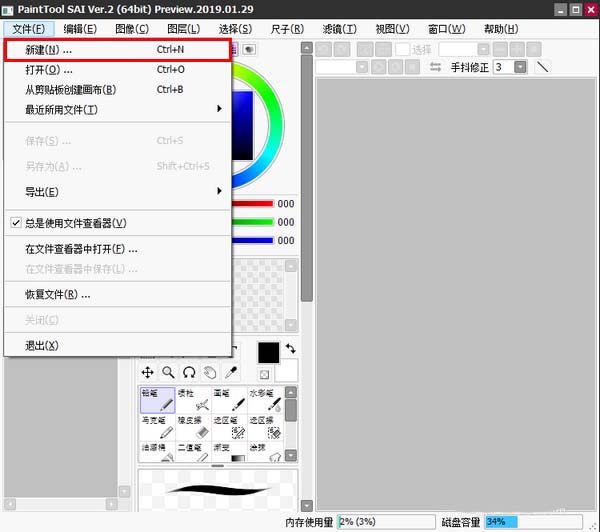Select the Zoom magnifier tool

168,372
